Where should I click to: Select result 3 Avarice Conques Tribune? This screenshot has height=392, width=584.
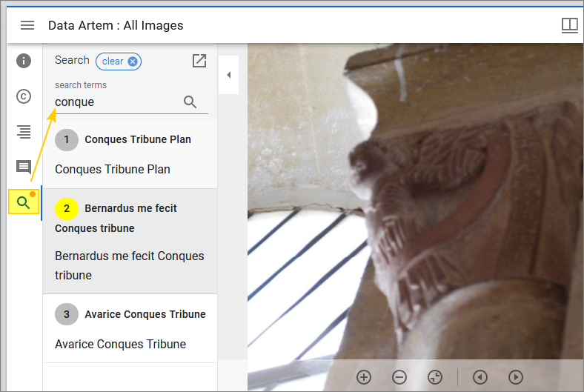(x=130, y=328)
